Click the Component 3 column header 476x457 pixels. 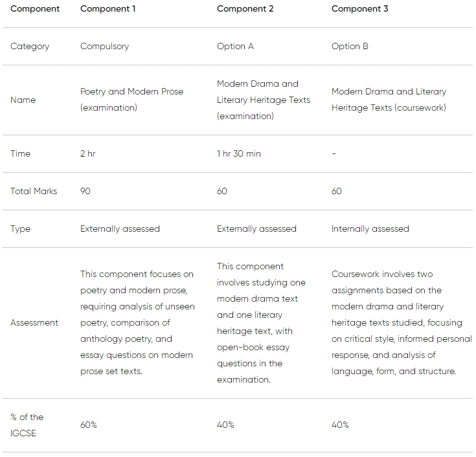(359, 9)
